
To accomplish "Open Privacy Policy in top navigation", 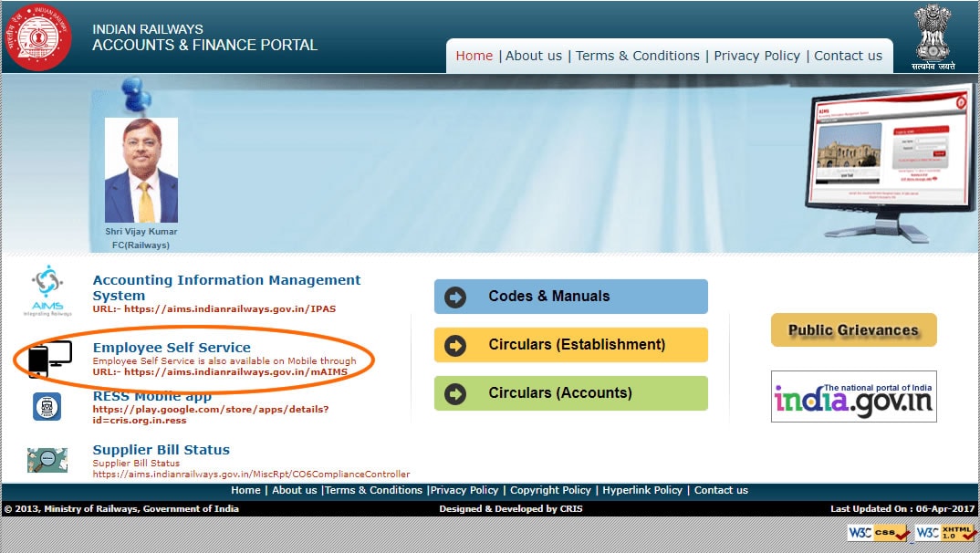I will coord(756,56).
